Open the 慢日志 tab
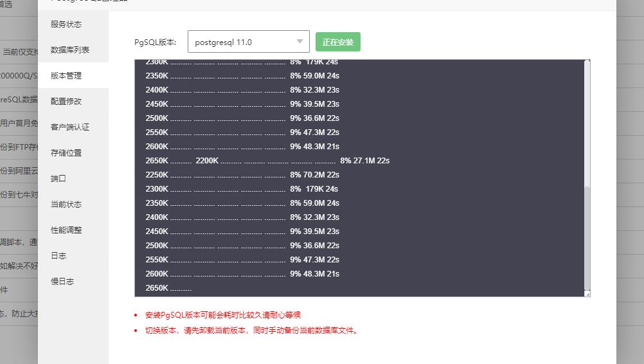The height and width of the screenshot is (364, 644). 62,282
